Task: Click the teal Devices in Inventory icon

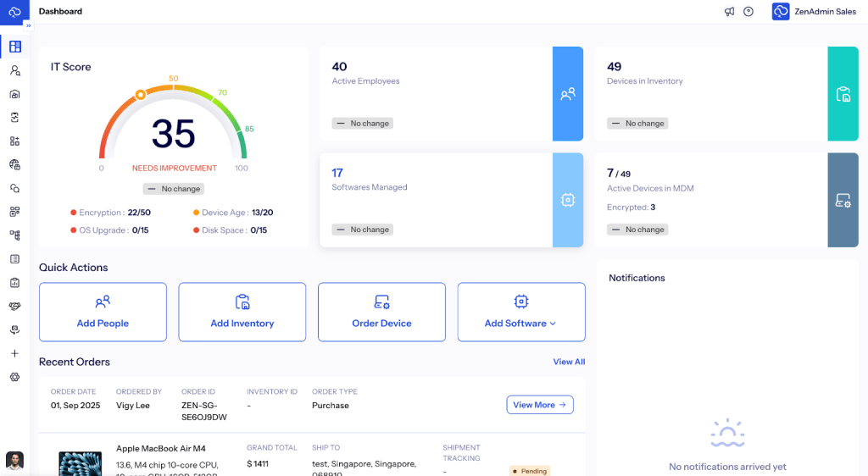Action: [843, 94]
